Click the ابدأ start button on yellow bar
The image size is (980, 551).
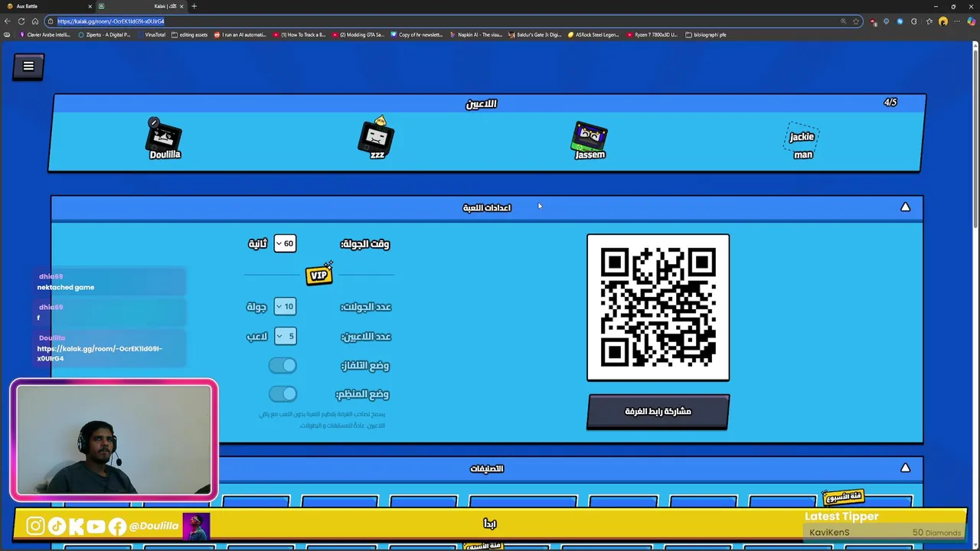tap(490, 524)
